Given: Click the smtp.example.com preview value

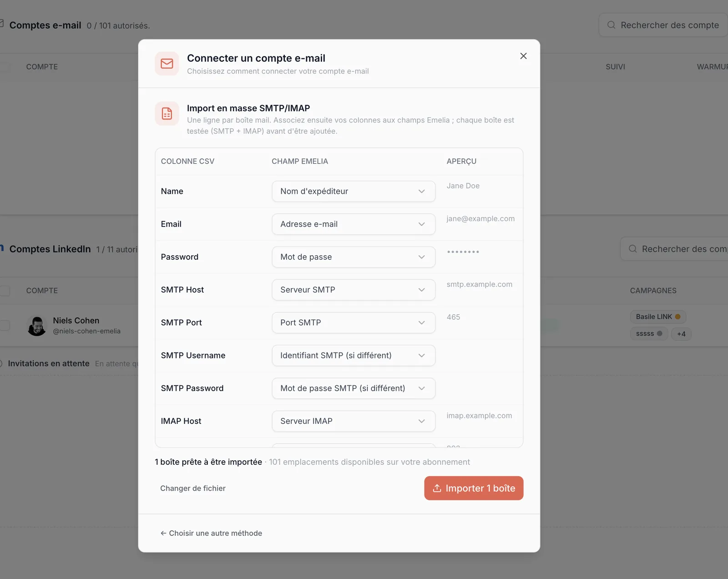Looking at the screenshot, I should coord(479,284).
